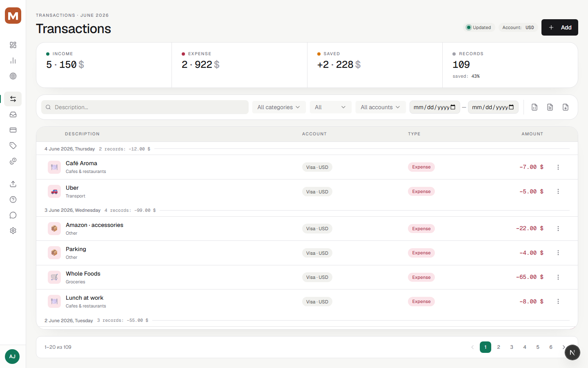Image resolution: width=588 pixels, height=368 pixels.
Task: Go to page 3
Action: [x=512, y=347]
